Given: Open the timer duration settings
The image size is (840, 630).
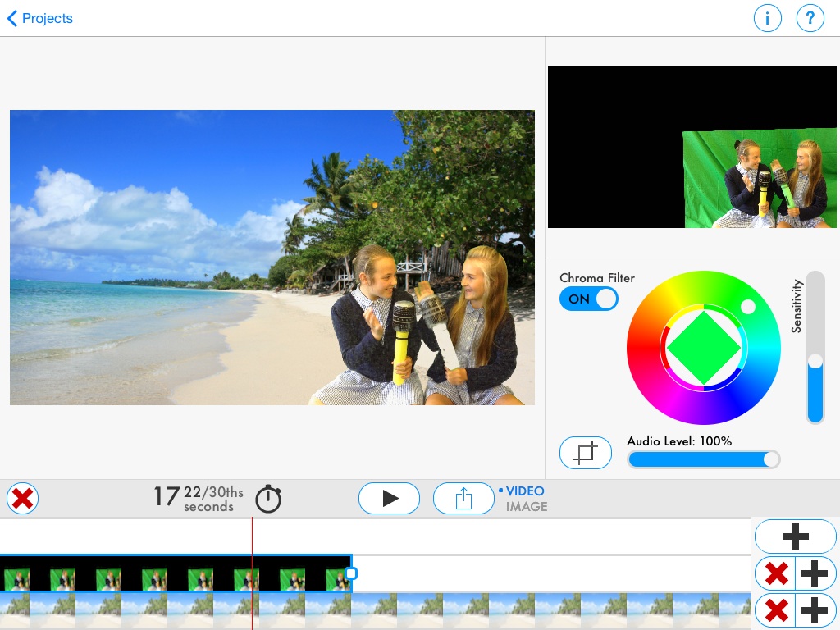Looking at the screenshot, I should click(x=268, y=498).
